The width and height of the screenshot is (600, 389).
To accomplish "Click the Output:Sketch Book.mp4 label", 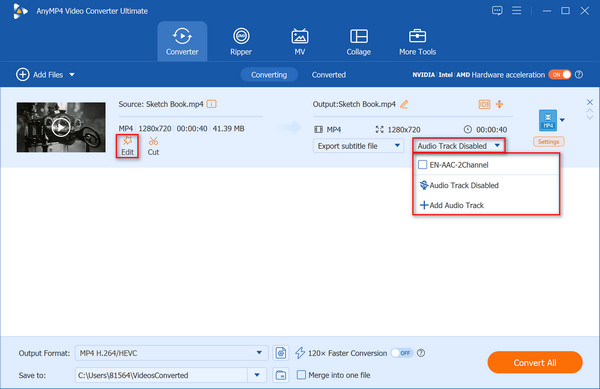I will click(354, 104).
